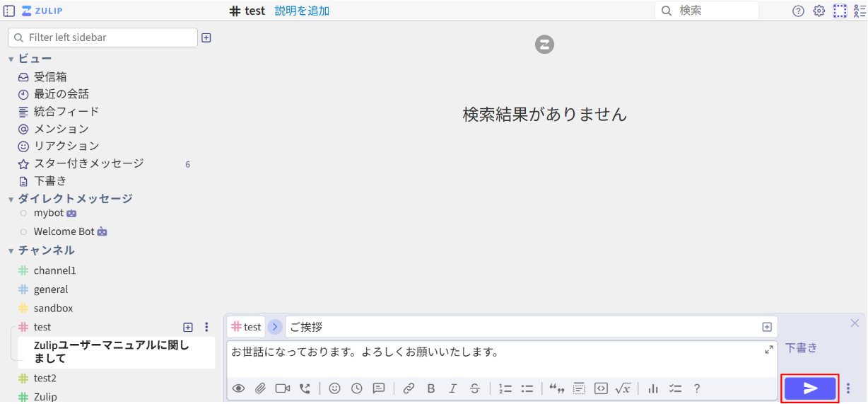Close the compose box with X

click(x=855, y=323)
